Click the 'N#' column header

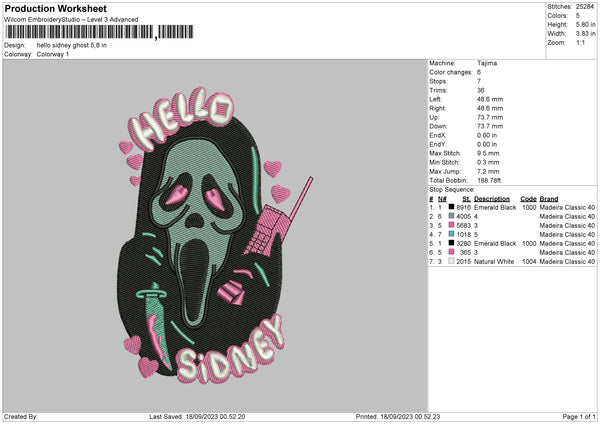click(x=442, y=199)
